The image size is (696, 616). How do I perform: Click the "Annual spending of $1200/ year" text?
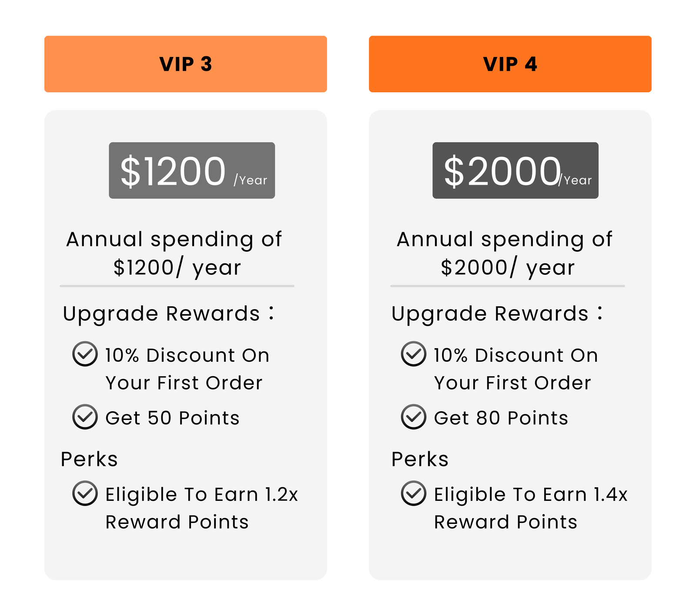pos(174,253)
